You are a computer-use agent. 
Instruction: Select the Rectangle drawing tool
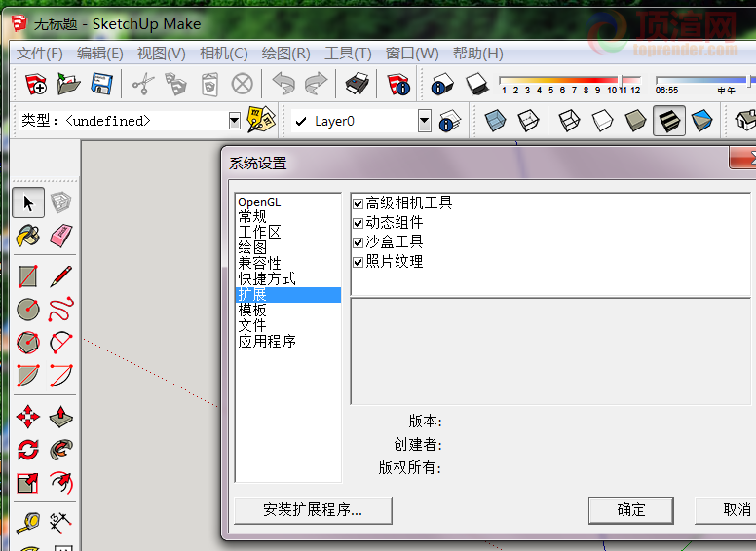point(28,276)
